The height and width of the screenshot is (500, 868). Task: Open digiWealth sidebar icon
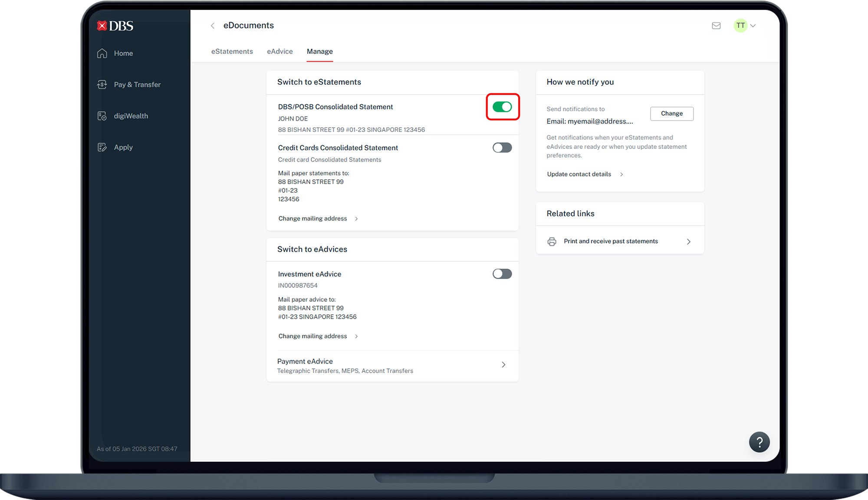click(102, 116)
